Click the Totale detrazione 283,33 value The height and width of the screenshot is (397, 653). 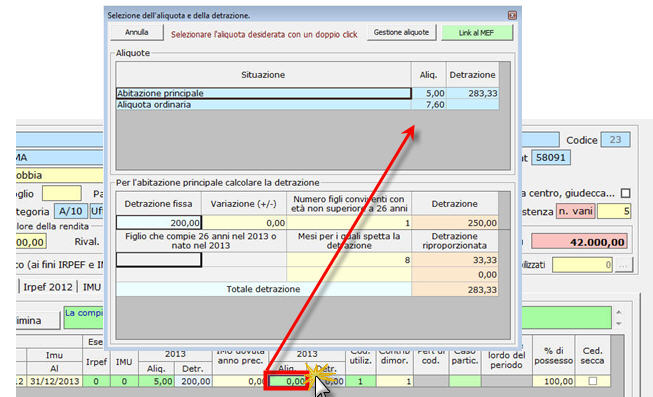(x=455, y=289)
